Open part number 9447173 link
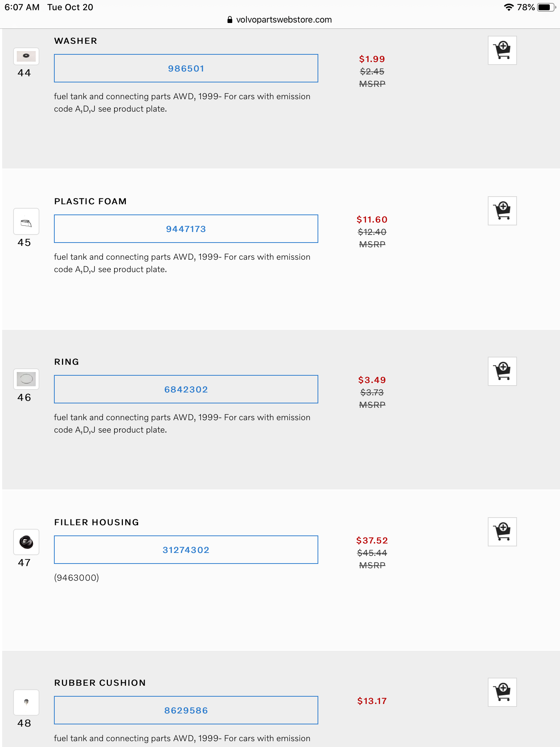 click(186, 229)
